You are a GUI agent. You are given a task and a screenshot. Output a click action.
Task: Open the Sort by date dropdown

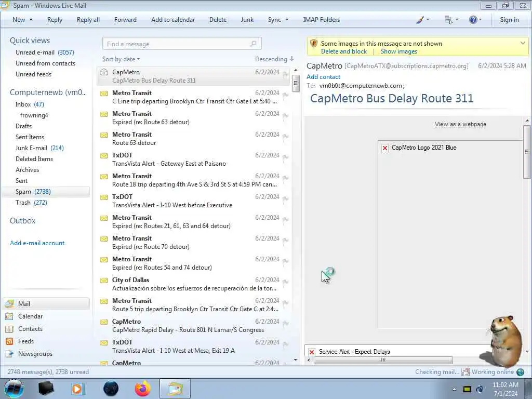pyautogui.click(x=121, y=59)
